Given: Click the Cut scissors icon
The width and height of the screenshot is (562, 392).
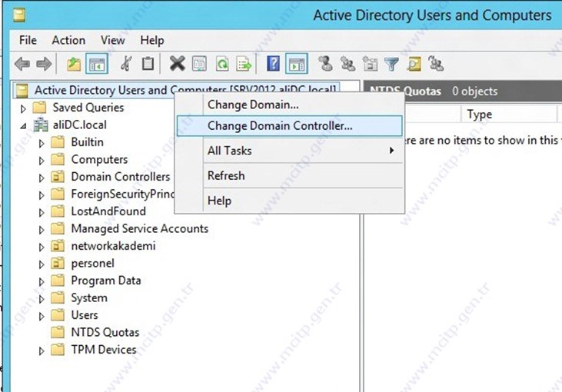Looking at the screenshot, I should 126,64.
